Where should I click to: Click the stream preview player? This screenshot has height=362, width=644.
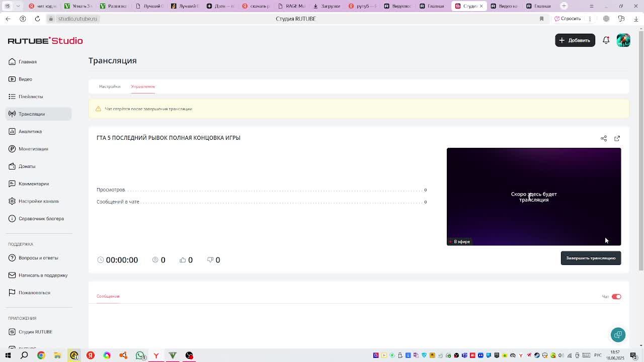pos(534,197)
